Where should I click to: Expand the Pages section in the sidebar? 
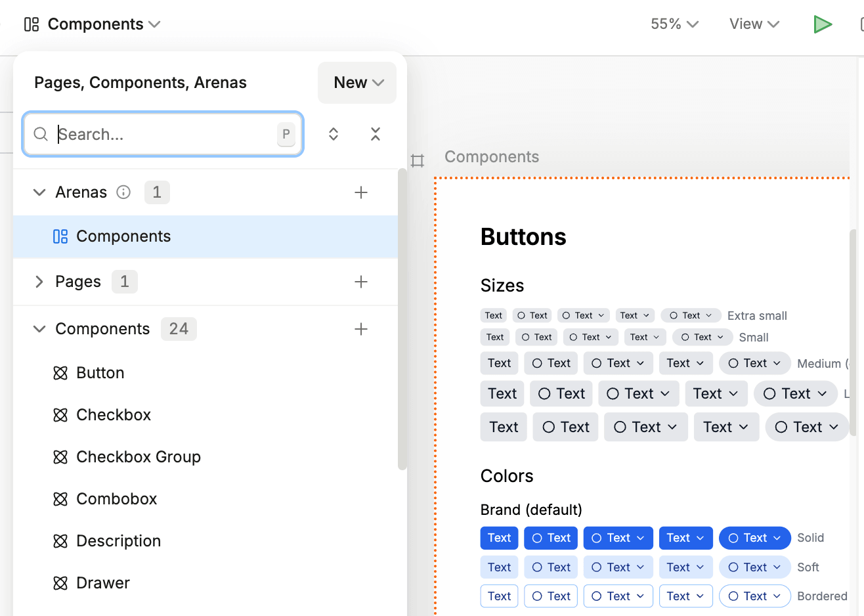pyautogui.click(x=39, y=281)
